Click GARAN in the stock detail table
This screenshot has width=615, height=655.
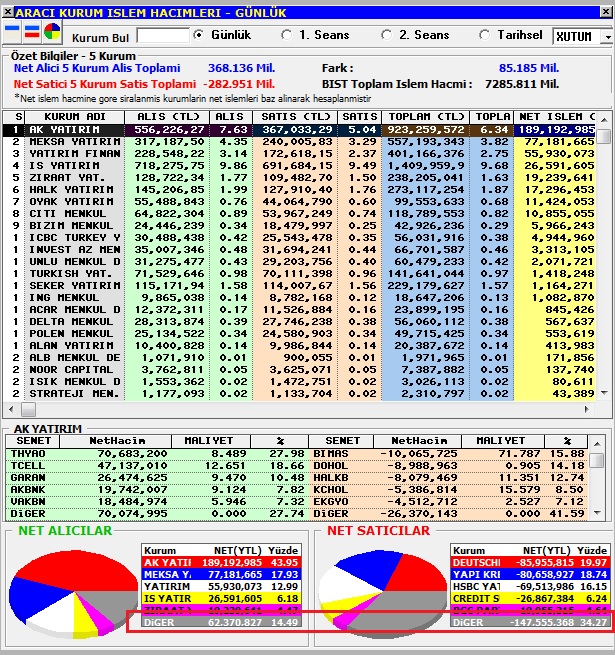pyautogui.click(x=28, y=478)
